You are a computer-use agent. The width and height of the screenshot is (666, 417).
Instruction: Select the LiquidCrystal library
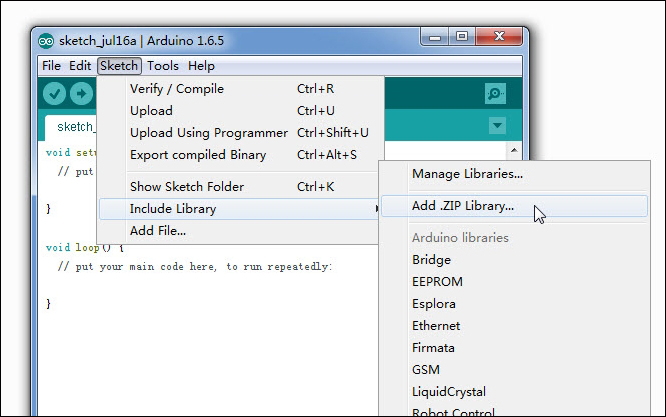pos(514,392)
